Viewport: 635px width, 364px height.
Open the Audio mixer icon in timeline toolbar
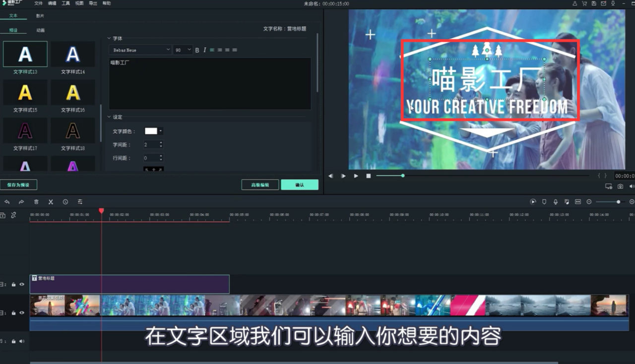(x=80, y=202)
